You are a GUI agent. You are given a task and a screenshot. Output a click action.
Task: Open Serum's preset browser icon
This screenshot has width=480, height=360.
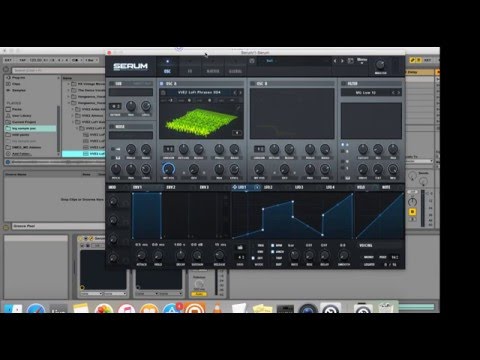[x=351, y=61]
